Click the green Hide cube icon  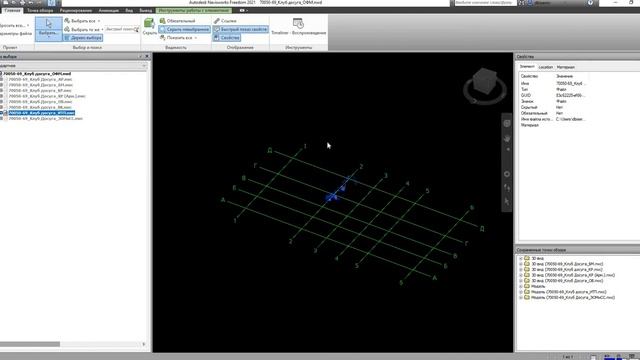(149, 23)
